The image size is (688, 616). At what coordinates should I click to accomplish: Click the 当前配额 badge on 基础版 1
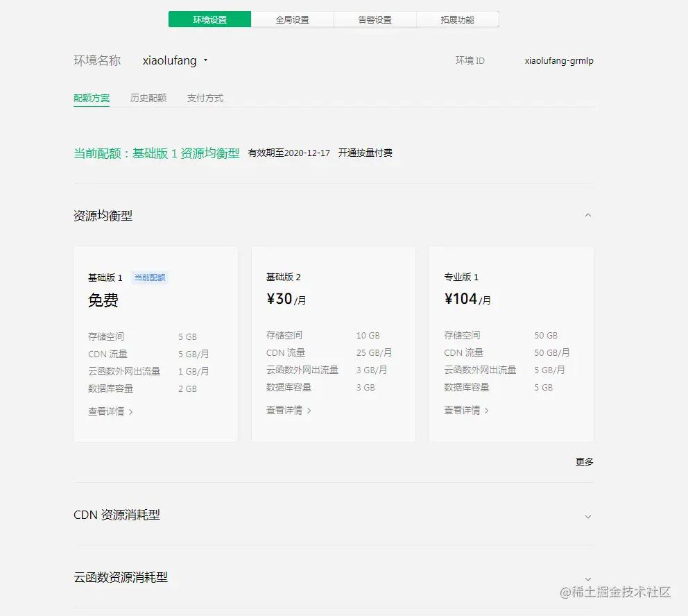pyautogui.click(x=150, y=277)
